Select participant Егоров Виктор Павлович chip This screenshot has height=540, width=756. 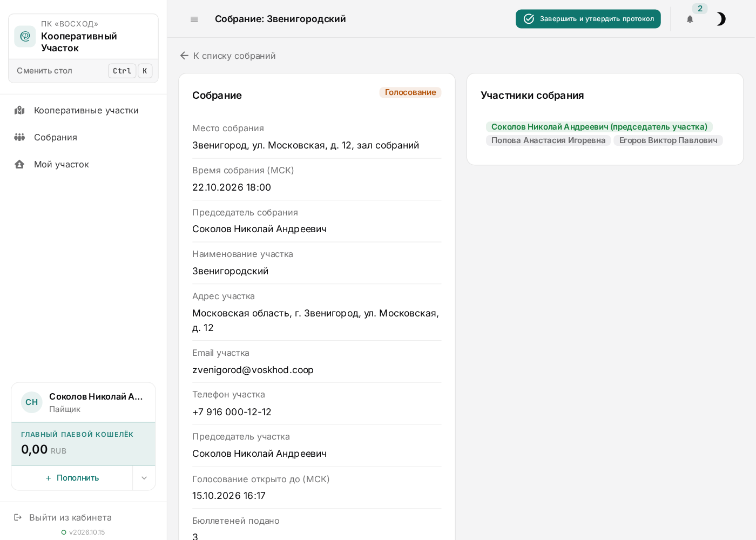668,140
